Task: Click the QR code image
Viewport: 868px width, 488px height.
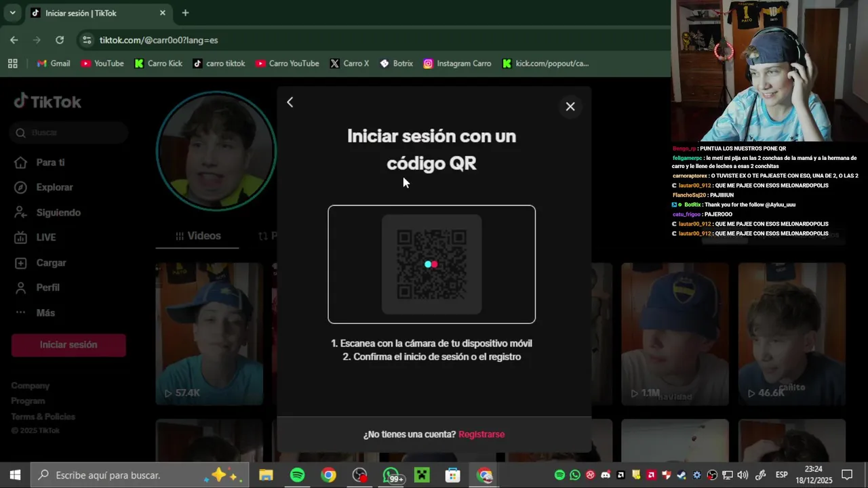Action: (x=432, y=264)
